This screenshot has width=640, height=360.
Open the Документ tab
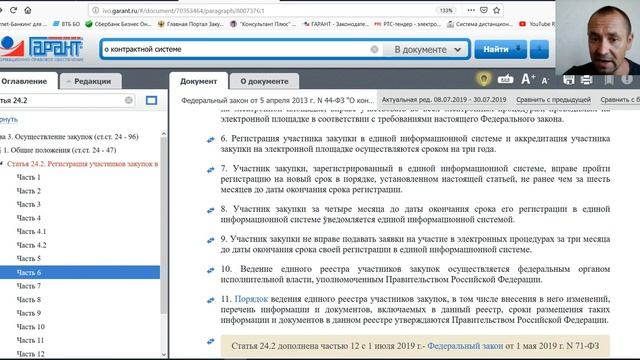click(198, 81)
